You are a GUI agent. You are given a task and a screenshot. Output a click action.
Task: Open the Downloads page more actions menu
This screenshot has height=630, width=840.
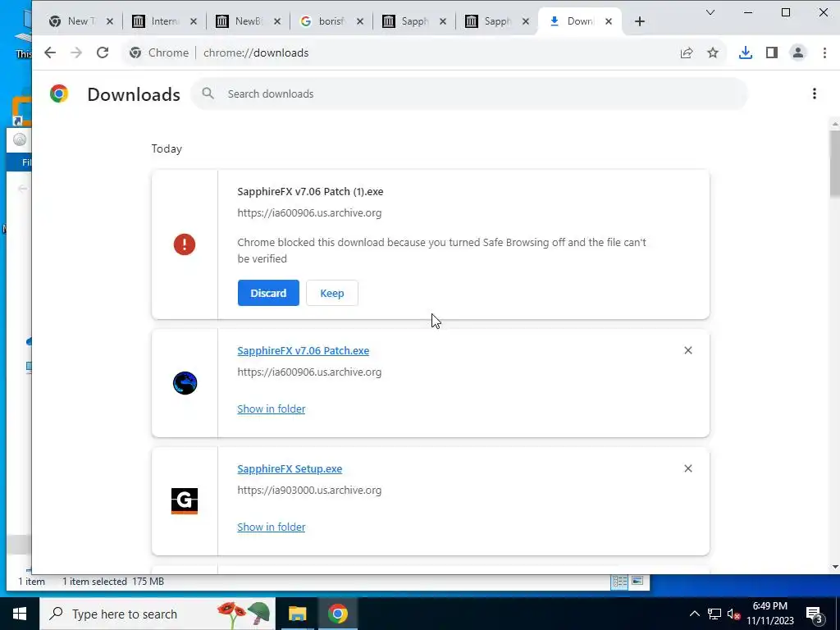[x=815, y=94]
